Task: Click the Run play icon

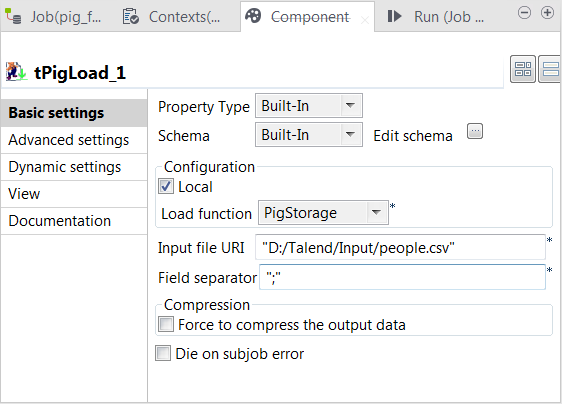Action: (395, 16)
